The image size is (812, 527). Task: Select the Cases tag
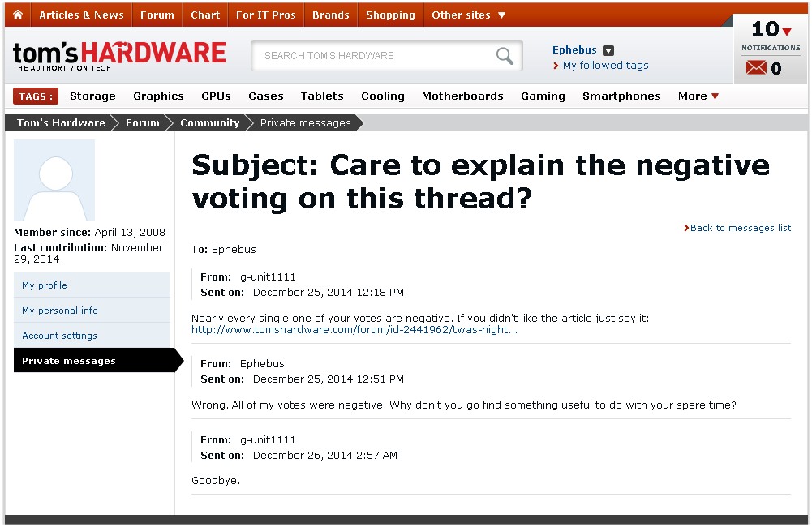pyautogui.click(x=265, y=96)
